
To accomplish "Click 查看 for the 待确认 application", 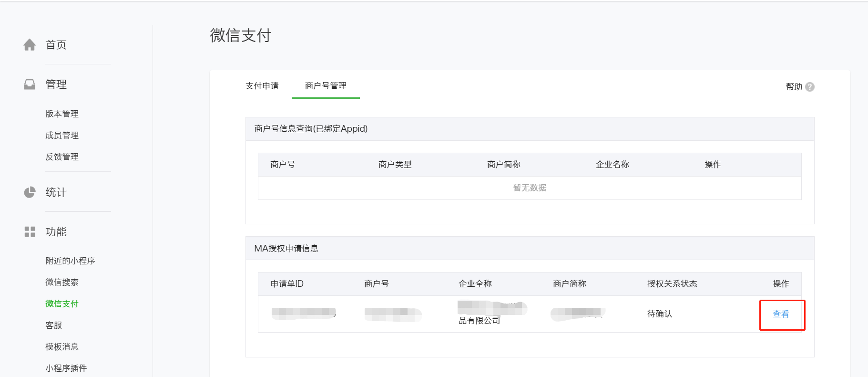I will 781,314.
